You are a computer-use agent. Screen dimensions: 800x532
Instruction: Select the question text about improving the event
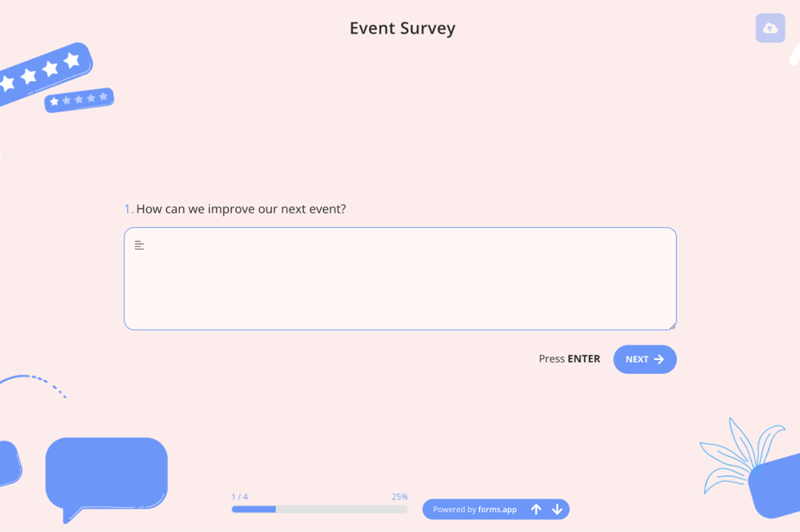[x=240, y=209]
